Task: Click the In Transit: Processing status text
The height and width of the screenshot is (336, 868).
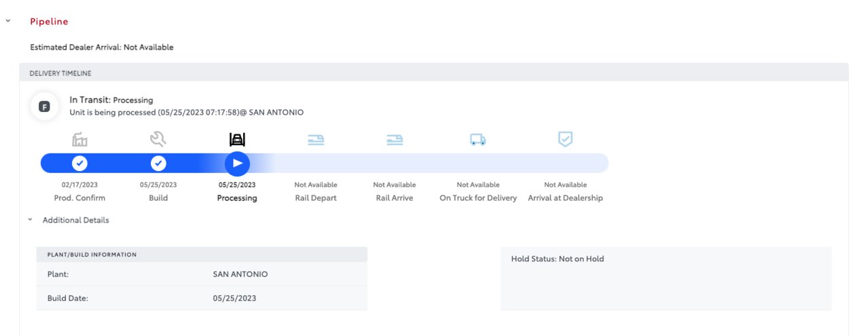Action: [111, 100]
